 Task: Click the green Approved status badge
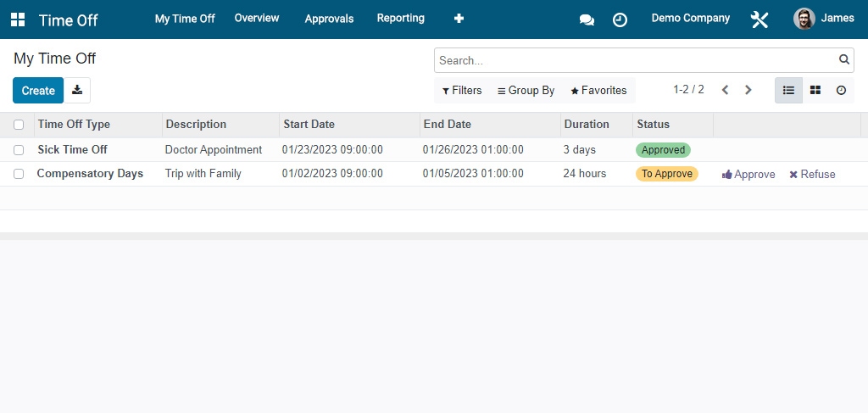pos(663,150)
